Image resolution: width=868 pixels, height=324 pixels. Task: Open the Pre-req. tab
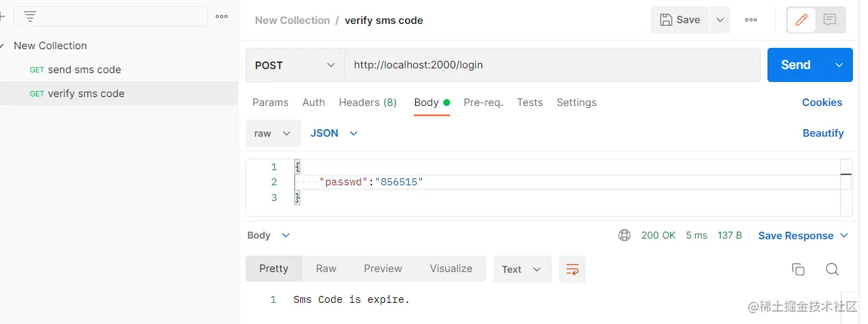click(x=483, y=103)
